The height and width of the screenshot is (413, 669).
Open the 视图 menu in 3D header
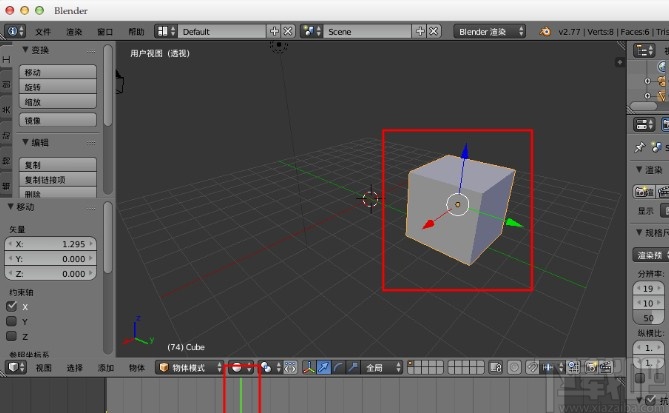coord(43,368)
